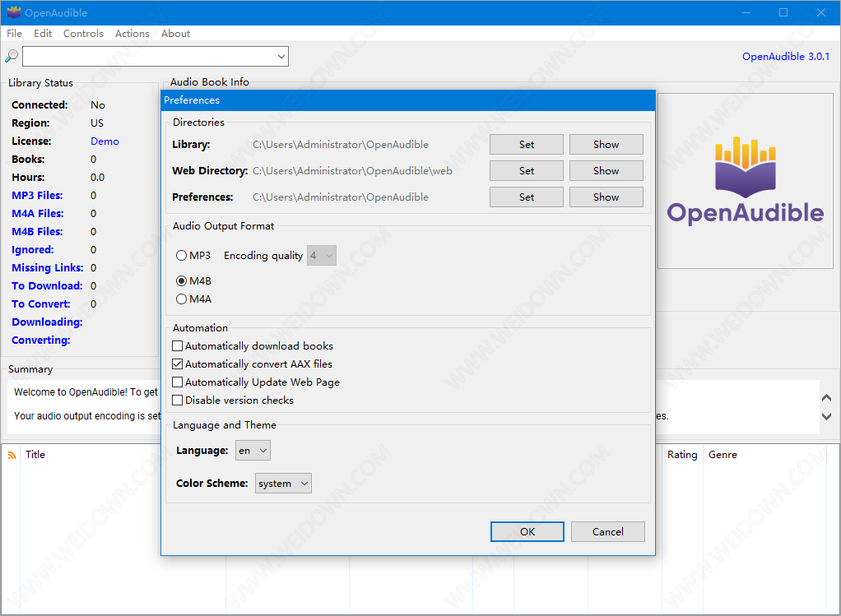841x616 pixels.
Task: Click the Ignored link
Action: (x=33, y=250)
